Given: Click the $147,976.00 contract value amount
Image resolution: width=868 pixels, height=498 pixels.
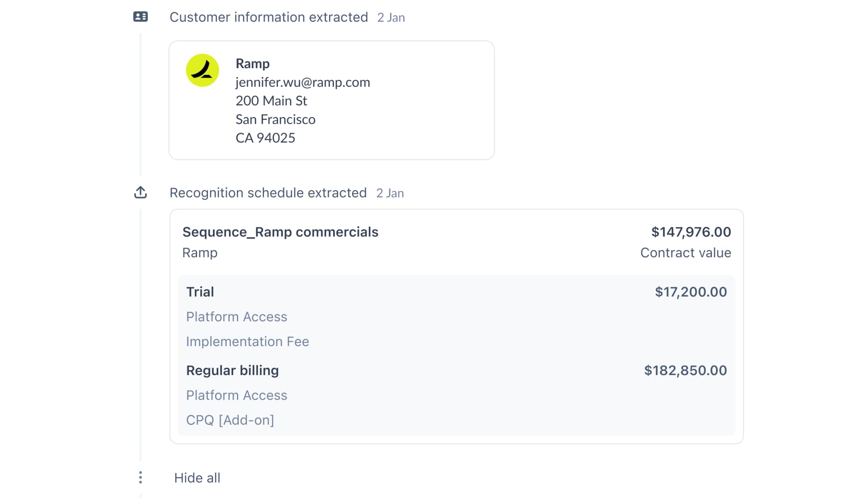Looking at the screenshot, I should click(691, 232).
